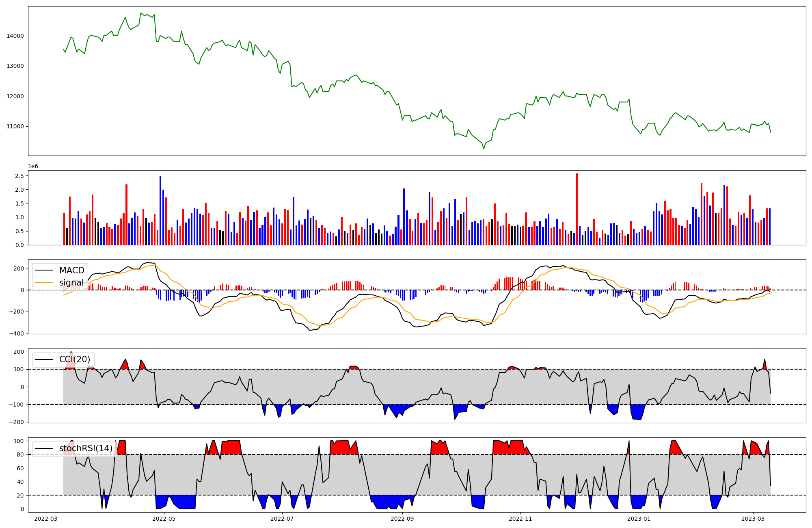Click the 2023-03 x-axis date label
Viewport: 812px width, 528px height.
(754, 519)
